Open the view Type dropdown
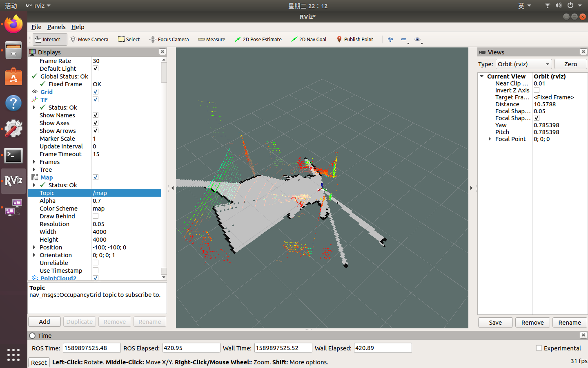The image size is (588, 368). tap(524, 64)
